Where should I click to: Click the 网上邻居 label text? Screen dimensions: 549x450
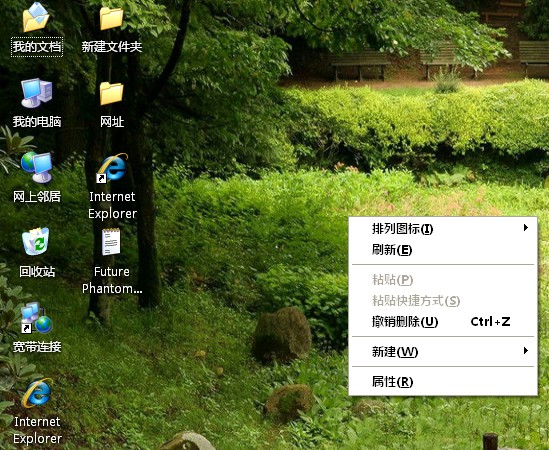[37, 197]
